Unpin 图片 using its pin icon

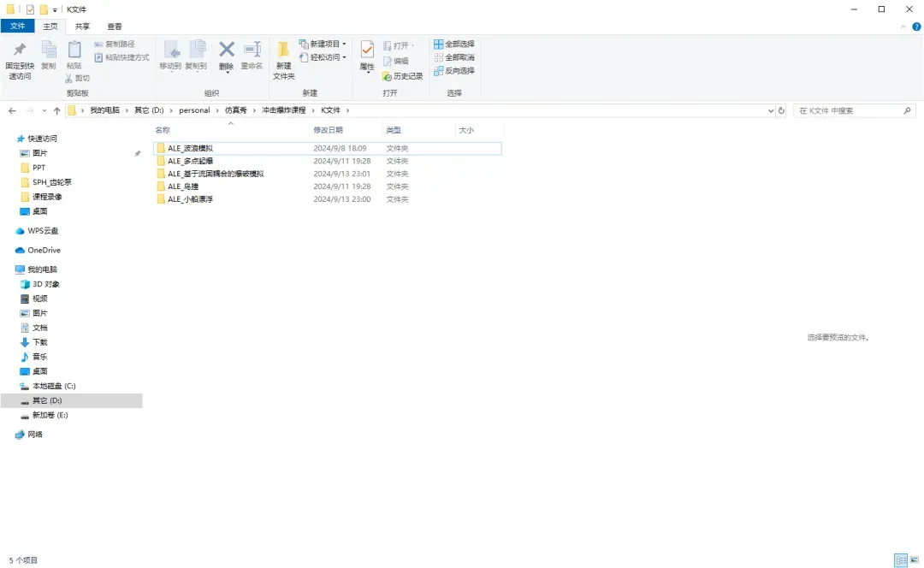pyautogui.click(x=137, y=153)
